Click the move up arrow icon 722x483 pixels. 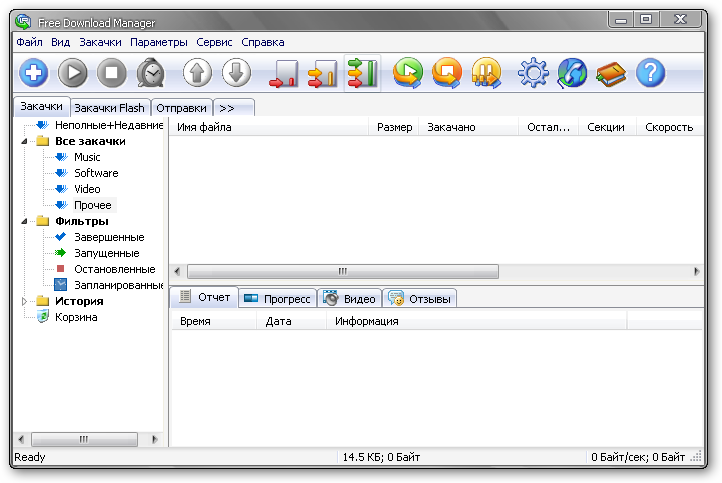[198, 73]
